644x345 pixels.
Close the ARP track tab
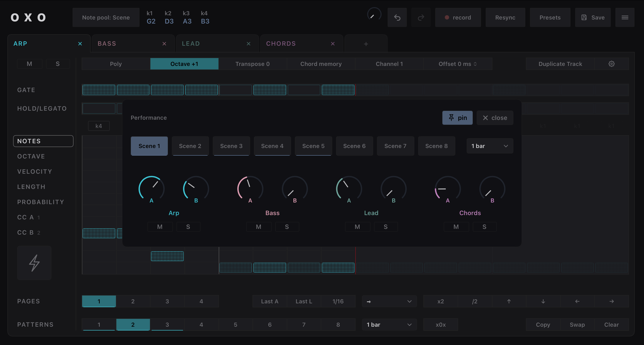[80, 44]
